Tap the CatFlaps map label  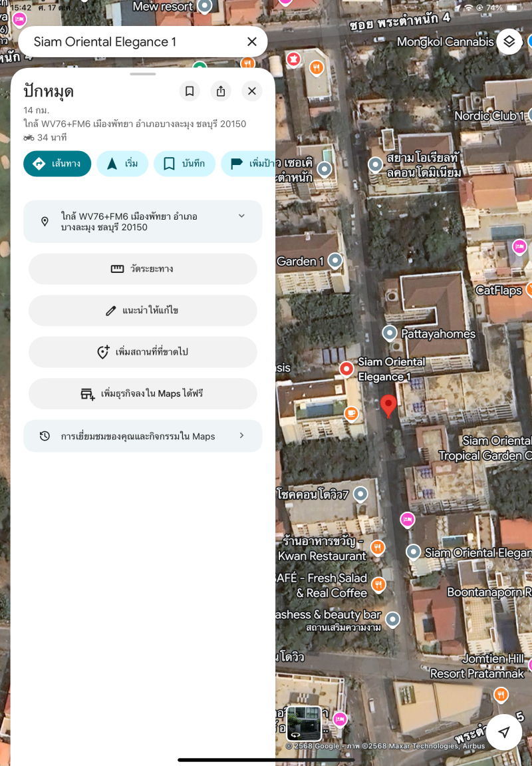(x=498, y=290)
